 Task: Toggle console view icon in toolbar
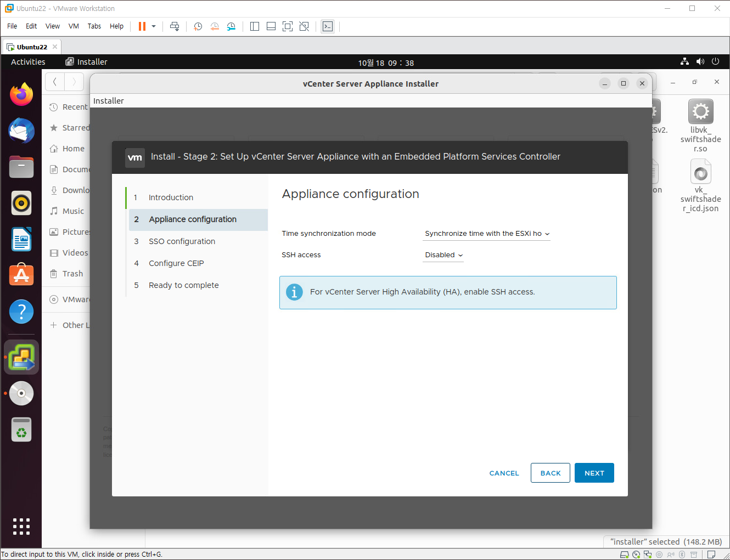coord(328,26)
